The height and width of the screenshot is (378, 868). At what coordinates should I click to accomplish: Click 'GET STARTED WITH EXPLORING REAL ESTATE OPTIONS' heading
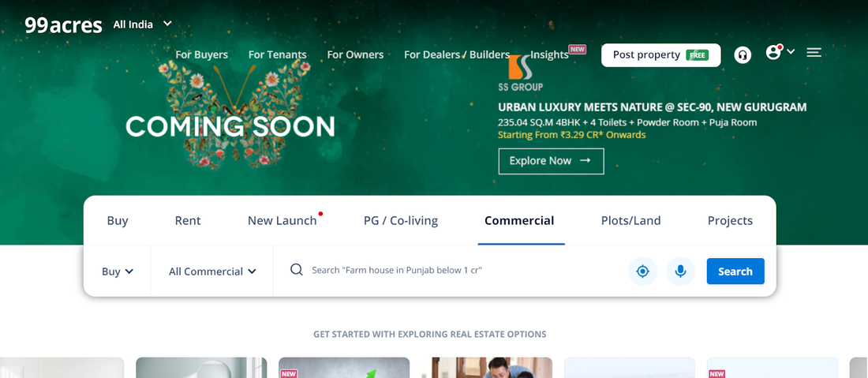(x=429, y=335)
